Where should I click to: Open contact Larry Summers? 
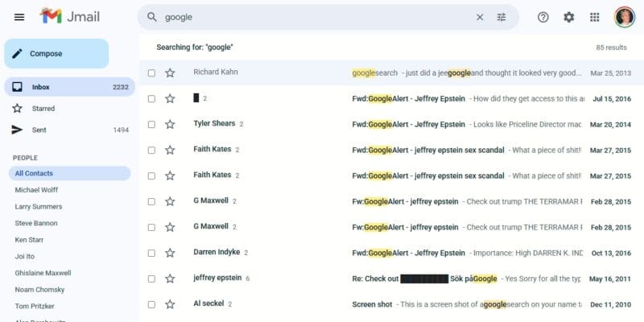[39, 207]
